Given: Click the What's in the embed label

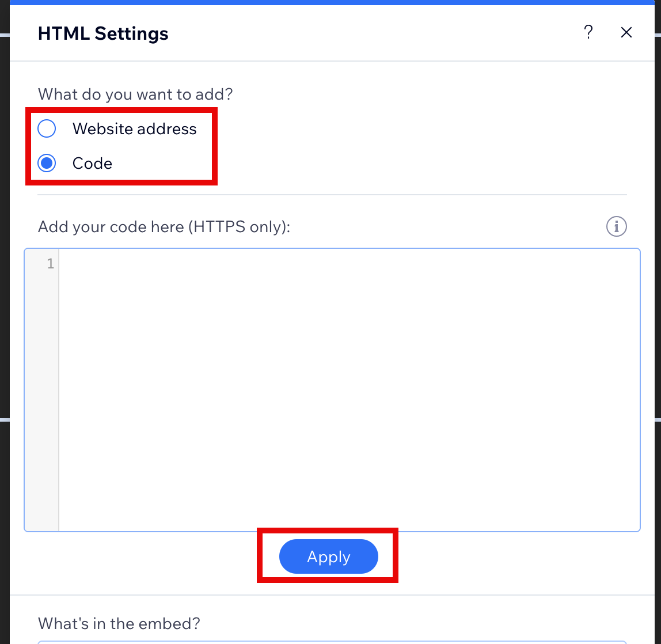Looking at the screenshot, I should [x=119, y=623].
